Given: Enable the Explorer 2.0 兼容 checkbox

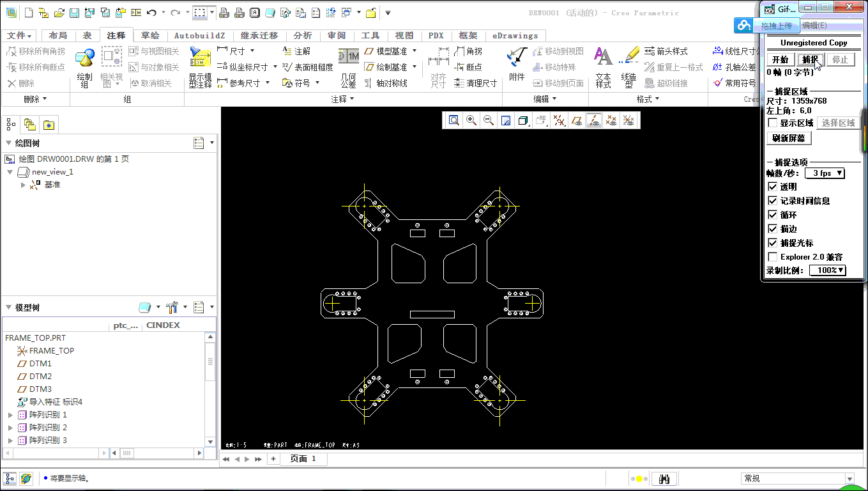Looking at the screenshot, I should (772, 256).
